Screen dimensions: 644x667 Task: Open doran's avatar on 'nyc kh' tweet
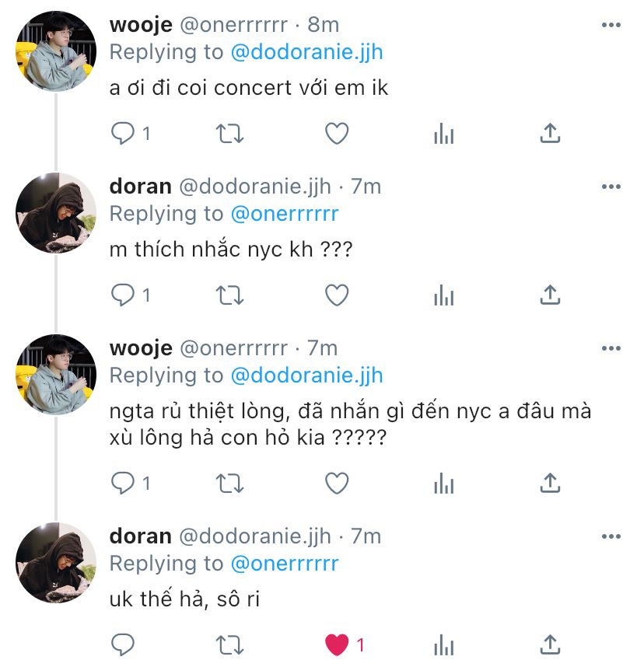point(56,213)
